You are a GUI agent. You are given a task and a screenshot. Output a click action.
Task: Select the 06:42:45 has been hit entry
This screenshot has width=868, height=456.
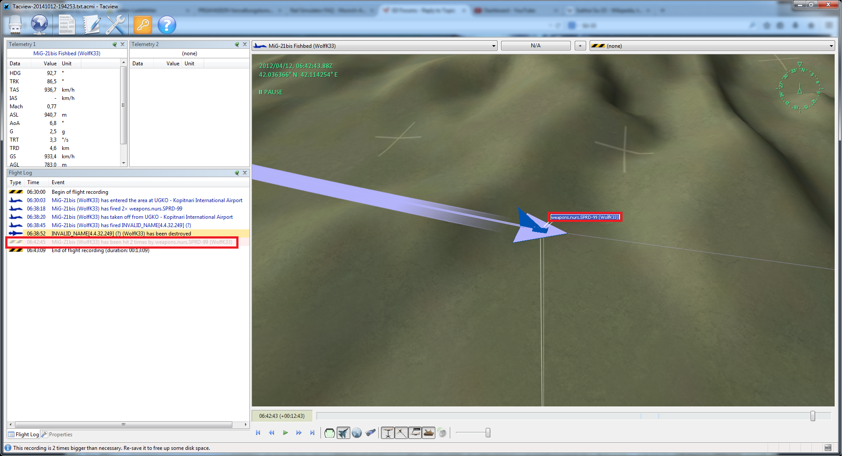click(128, 242)
